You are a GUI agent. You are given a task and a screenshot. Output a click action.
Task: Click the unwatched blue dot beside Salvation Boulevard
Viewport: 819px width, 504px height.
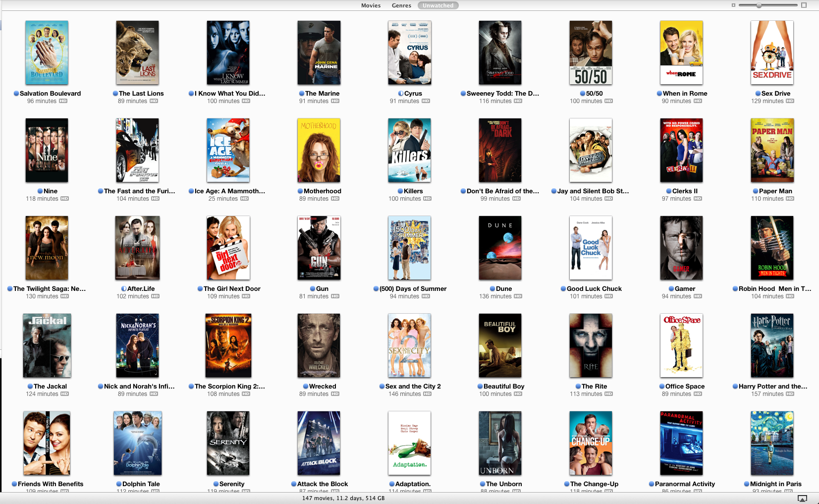pos(16,93)
